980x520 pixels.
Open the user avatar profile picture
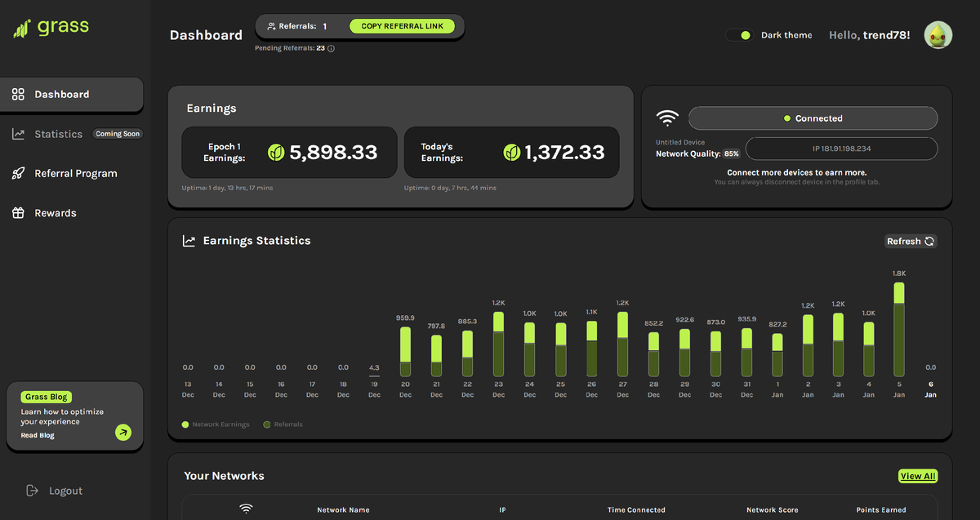[x=938, y=35]
